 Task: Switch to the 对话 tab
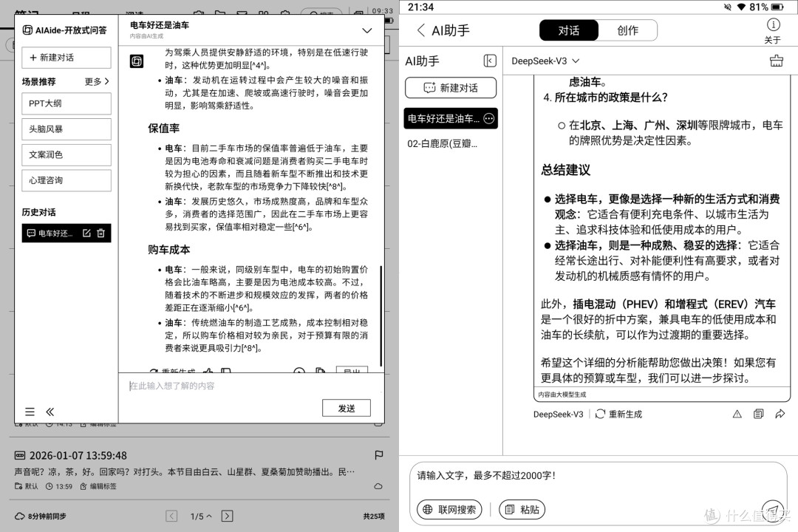click(568, 30)
